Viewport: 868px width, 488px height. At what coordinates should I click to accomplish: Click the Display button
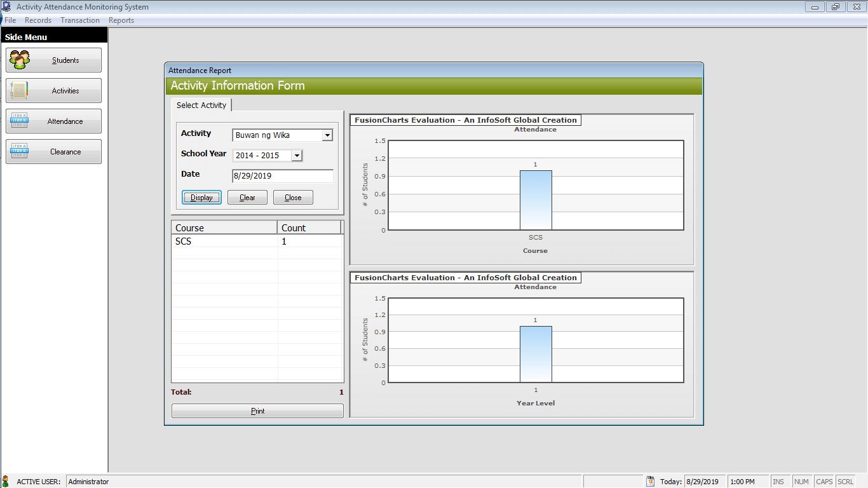(201, 198)
